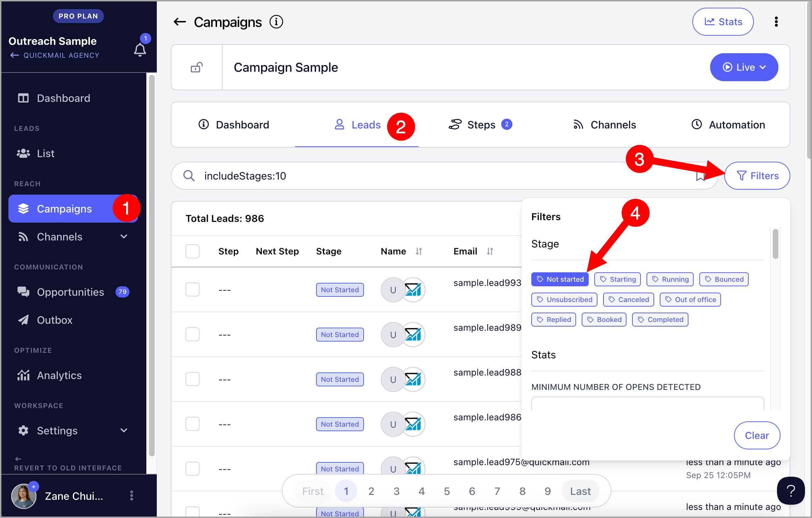Open the Live status dropdown
Viewport: 812px width, 518px height.
744,67
